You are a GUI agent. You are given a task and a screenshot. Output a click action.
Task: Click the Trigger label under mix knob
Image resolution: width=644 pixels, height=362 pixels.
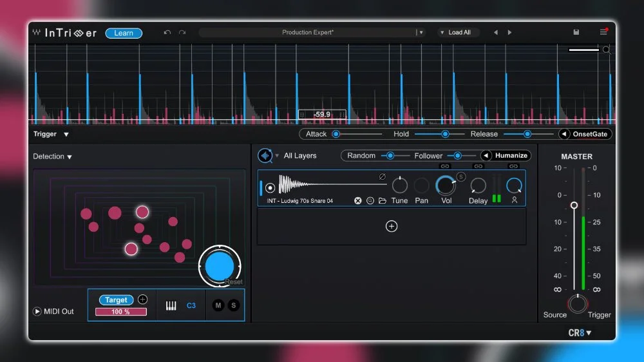tap(599, 315)
